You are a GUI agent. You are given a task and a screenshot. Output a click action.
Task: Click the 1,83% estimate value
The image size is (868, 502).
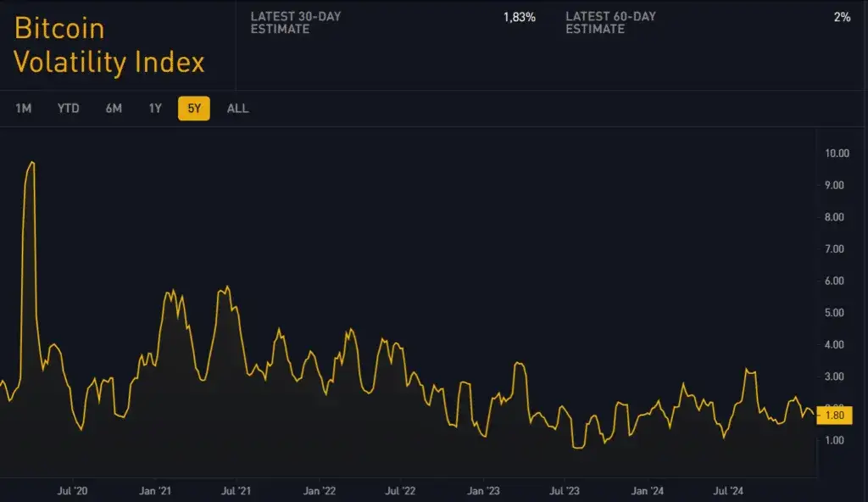pos(519,17)
